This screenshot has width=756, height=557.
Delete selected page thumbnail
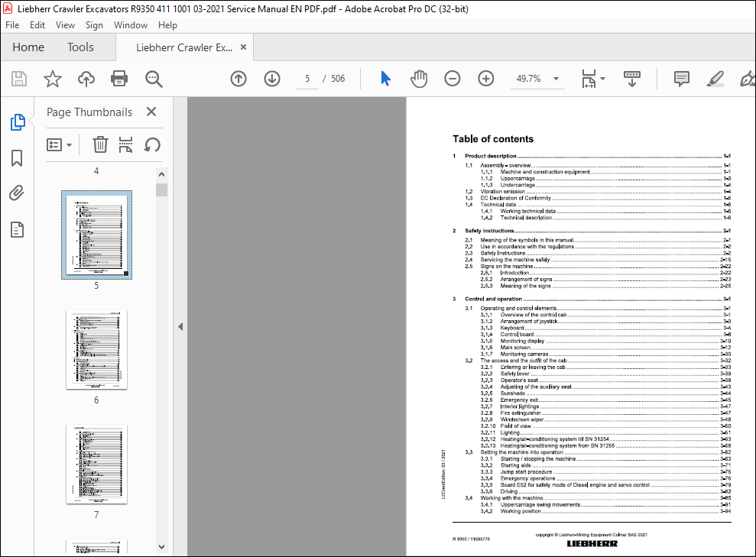point(100,144)
